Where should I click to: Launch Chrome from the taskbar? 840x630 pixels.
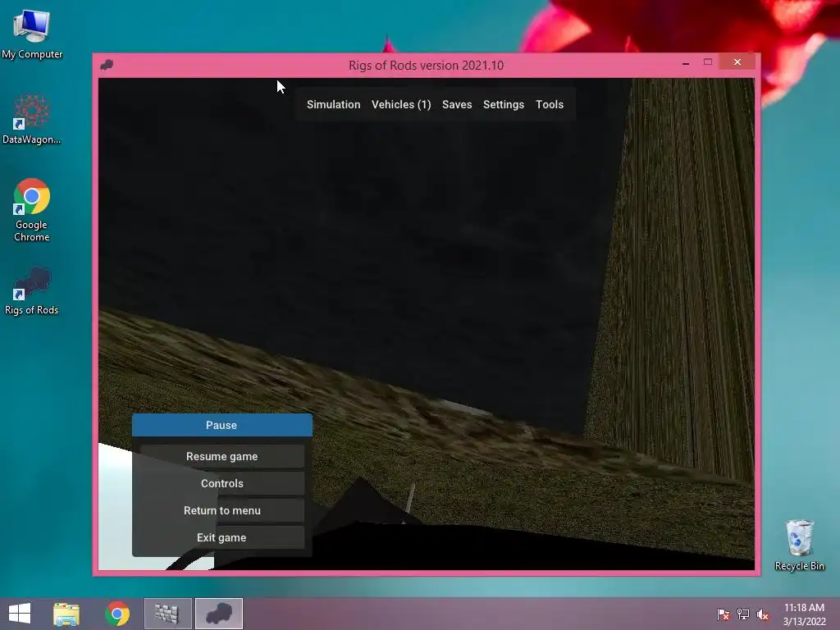(x=117, y=614)
